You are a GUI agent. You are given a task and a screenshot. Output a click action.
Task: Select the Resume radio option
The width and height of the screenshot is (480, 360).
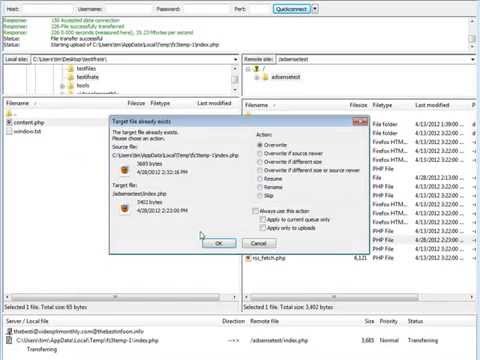pyautogui.click(x=260, y=179)
